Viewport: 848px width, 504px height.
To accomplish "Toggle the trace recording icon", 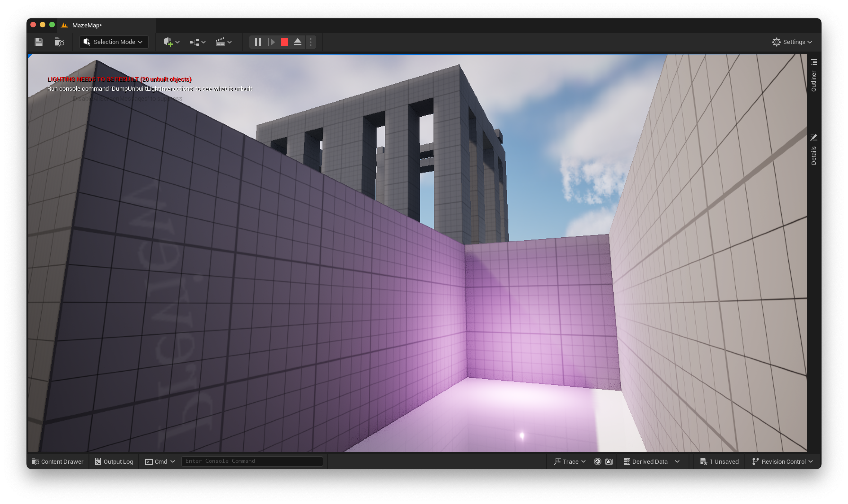I will [x=597, y=461].
